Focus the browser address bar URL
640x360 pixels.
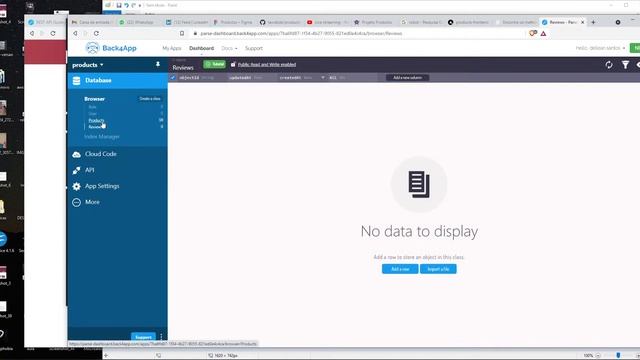pos(301,33)
